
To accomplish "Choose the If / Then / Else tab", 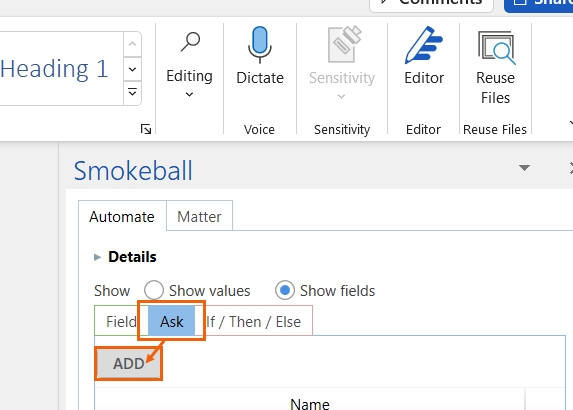I will [x=254, y=321].
